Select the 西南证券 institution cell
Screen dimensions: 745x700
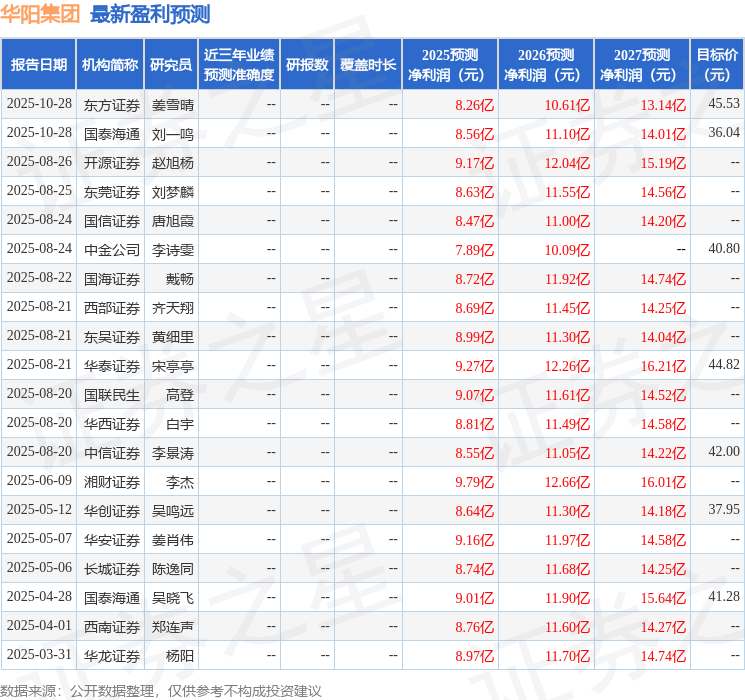pyautogui.click(x=112, y=627)
